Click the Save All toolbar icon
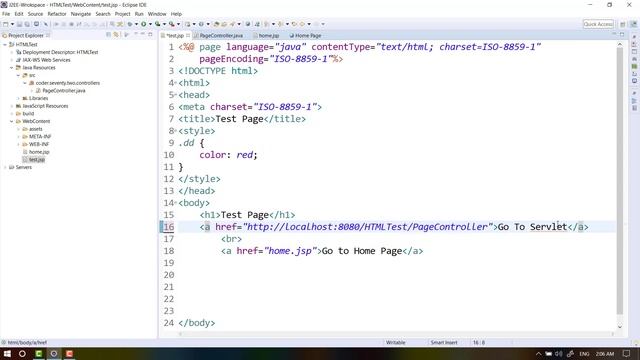640x360 pixels. coord(27,24)
